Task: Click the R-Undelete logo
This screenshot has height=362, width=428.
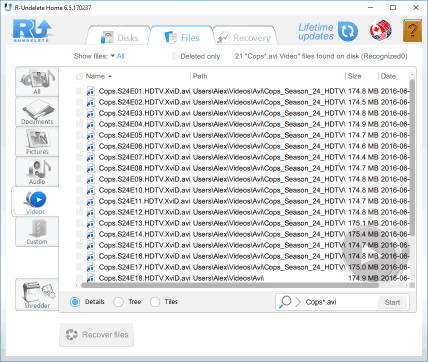Action: point(32,31)
